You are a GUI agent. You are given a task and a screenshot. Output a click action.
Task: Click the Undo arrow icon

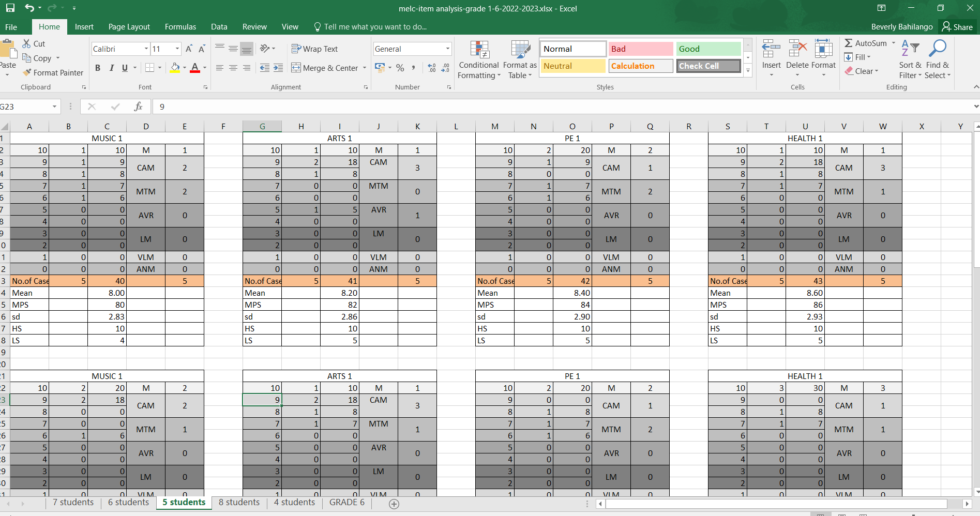(29, 8)
